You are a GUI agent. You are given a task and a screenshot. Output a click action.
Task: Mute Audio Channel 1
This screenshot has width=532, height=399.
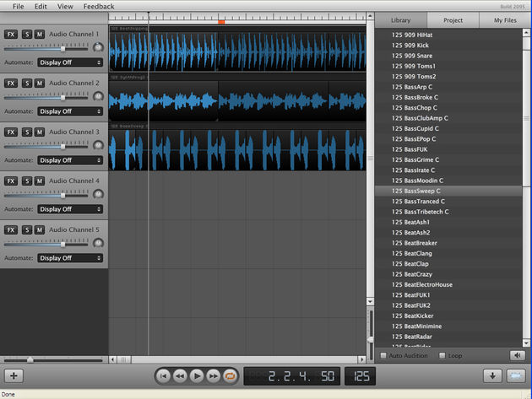click(x=40, y=35)
